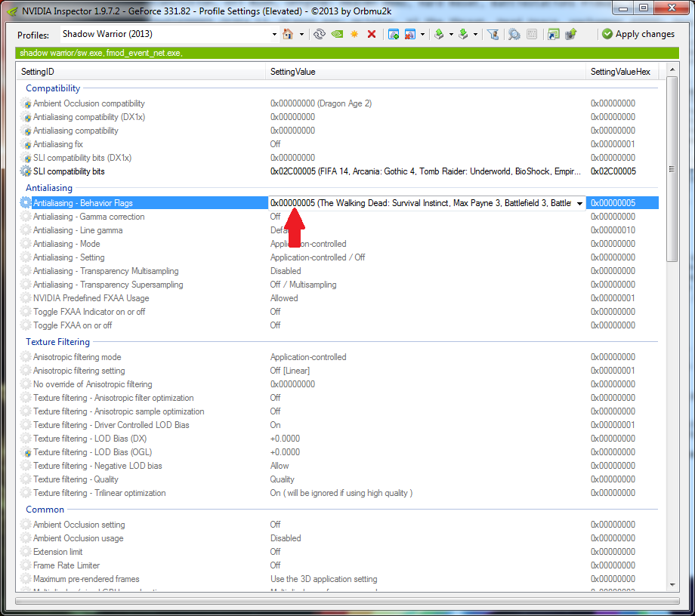The width and height of the screenshot is (695, 616).
Task: Click the Common section header
Action: pos(45,510)
